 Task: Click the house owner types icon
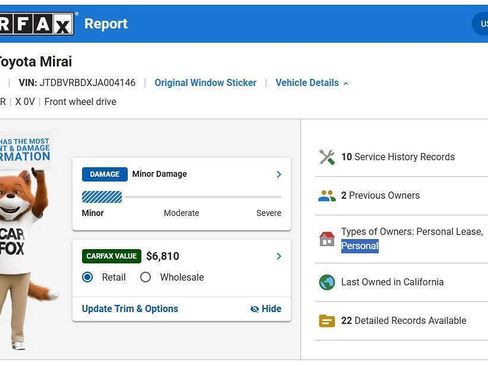[x=327, y=239]
